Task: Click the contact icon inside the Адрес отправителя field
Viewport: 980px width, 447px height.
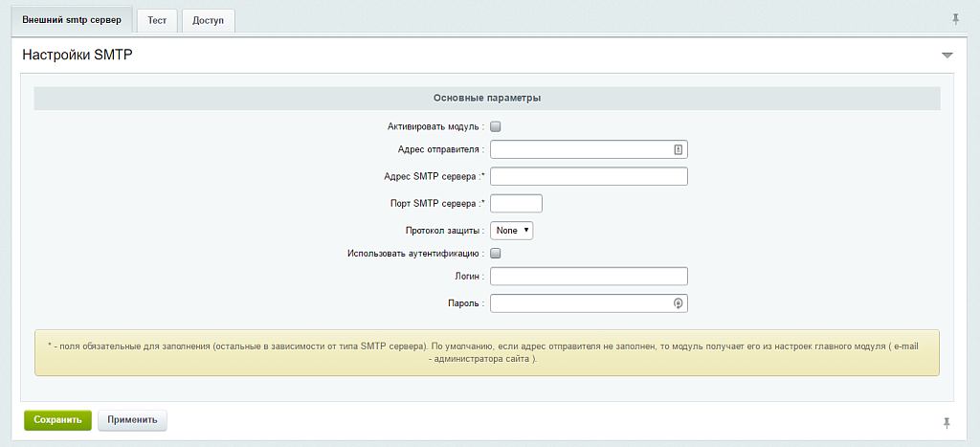Action: [678, 149]
